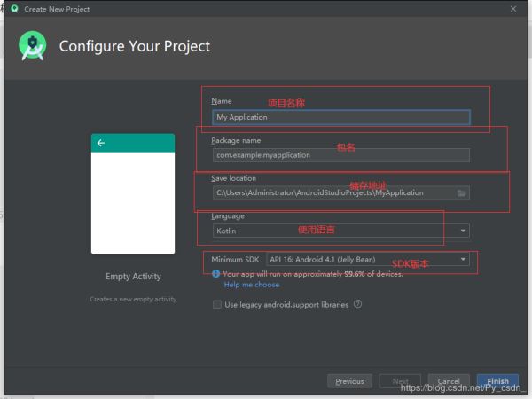Click the info icon beside device coverage text
Image resolution: width=532 pixels, height=399 pixels.
pos(216,274)
